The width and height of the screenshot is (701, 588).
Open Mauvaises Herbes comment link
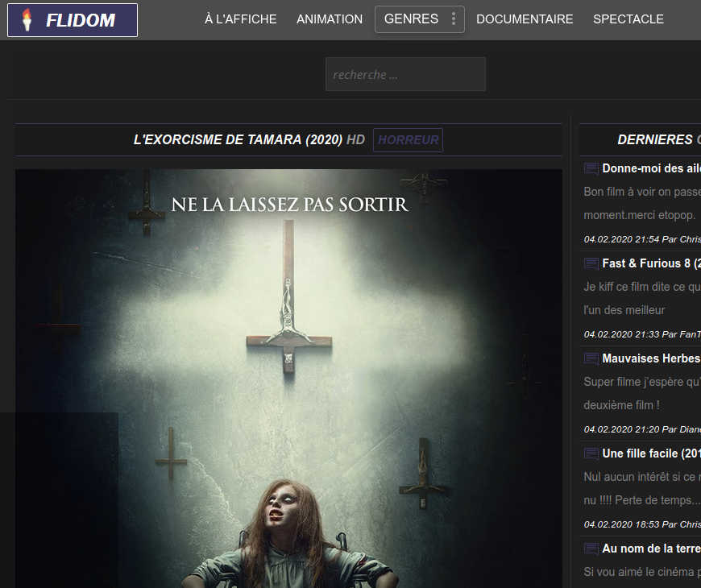point(651,358)
